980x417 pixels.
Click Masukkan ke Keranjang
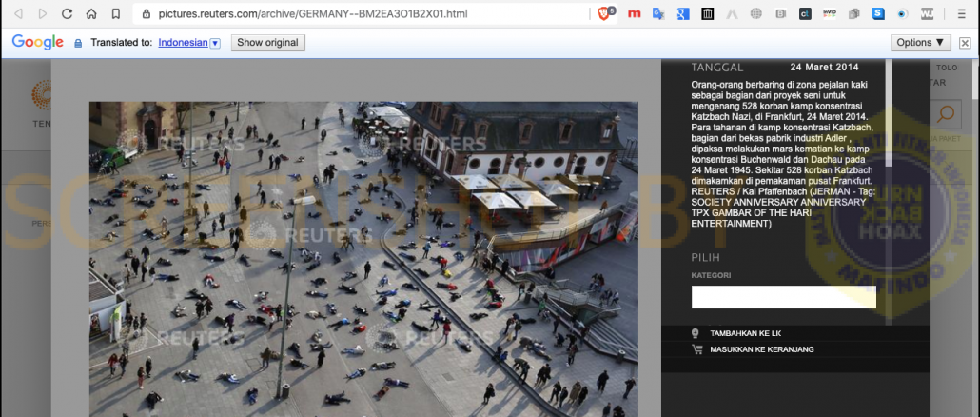[762, 349]
